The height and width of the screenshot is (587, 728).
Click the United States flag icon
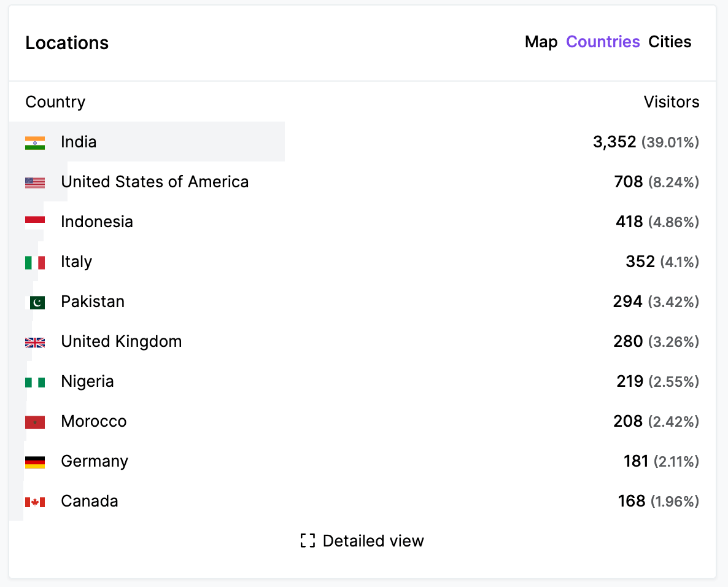[35, 182]
